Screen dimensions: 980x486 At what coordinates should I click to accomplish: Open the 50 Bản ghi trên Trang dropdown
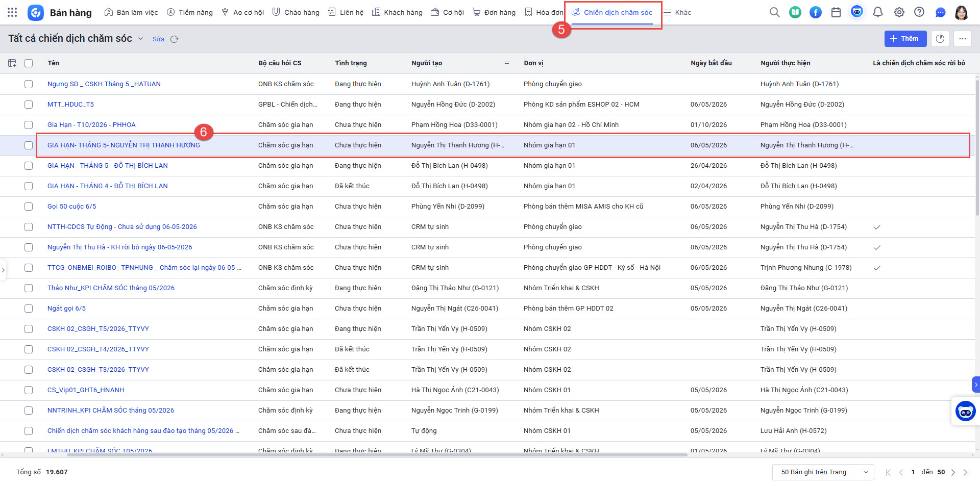823,472
